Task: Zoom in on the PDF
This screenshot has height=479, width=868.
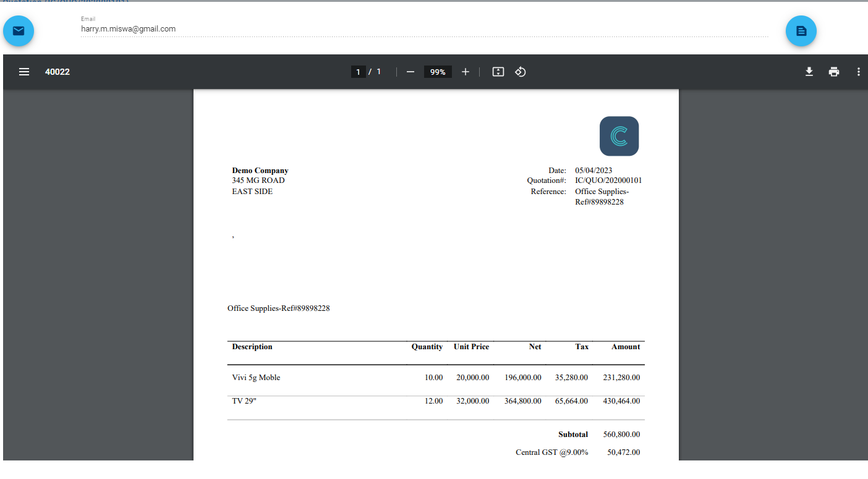Action: tap(466, 72)
